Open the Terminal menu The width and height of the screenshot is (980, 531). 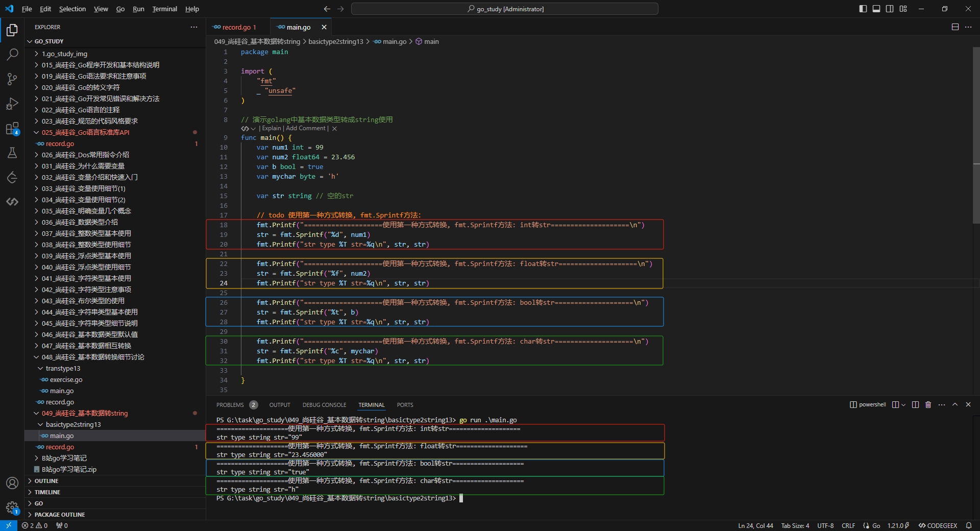click(164, 9)
